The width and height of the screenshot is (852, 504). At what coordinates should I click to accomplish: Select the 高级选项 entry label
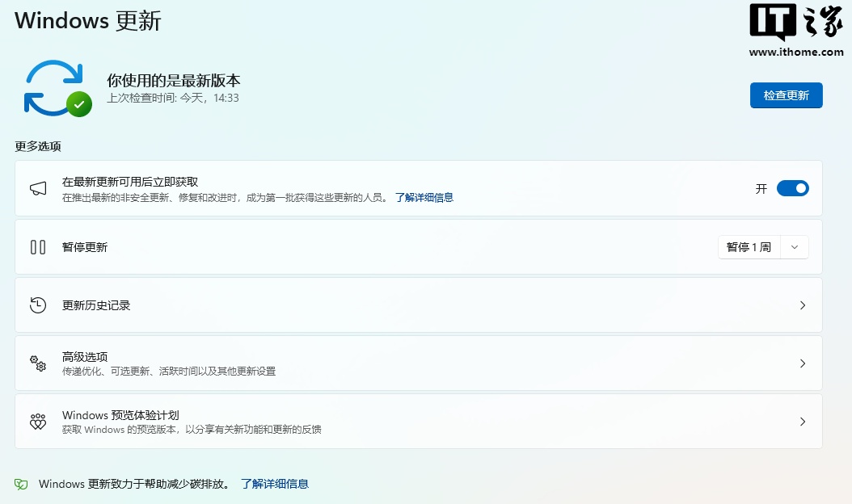tap(85, 356)
